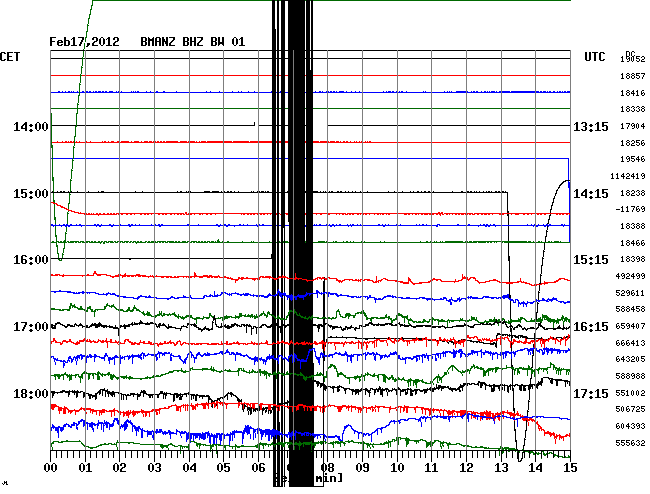This screenshot has height=494, width=650.
Task: Pick the DC offset value 604393
Action: [x=630, y=426]
